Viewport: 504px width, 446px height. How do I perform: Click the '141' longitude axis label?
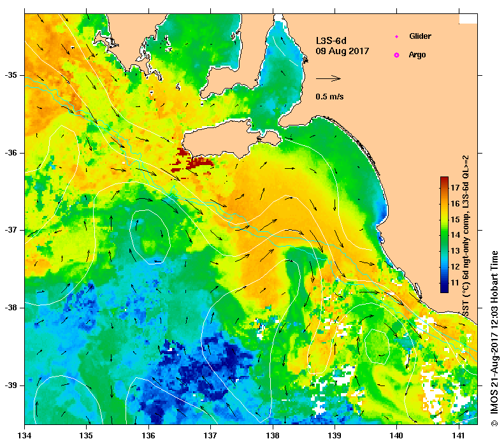[459, 436]
